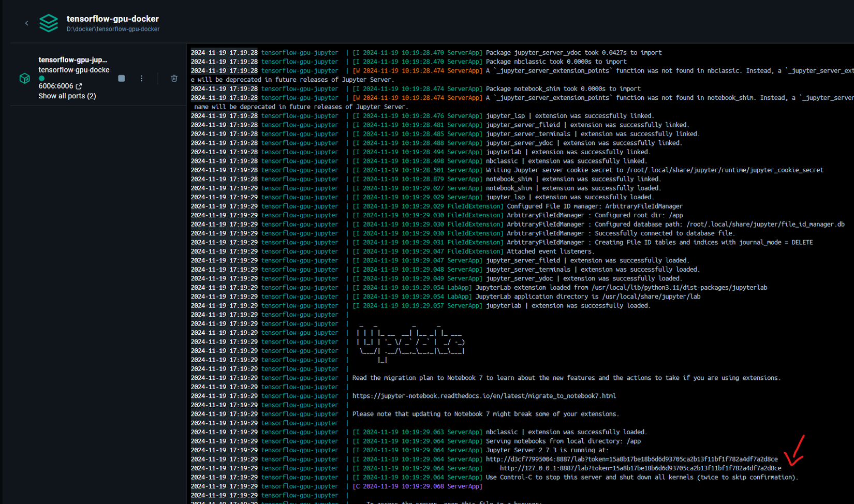854x504 pixels.
Task: Click 'Jupyter Server 2.7.3 is running at:'
Action: [x=547, y=450]
